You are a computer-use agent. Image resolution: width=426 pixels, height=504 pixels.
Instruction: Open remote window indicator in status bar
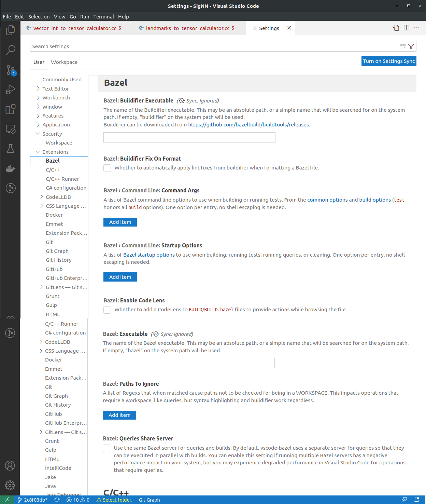(7, 500)
